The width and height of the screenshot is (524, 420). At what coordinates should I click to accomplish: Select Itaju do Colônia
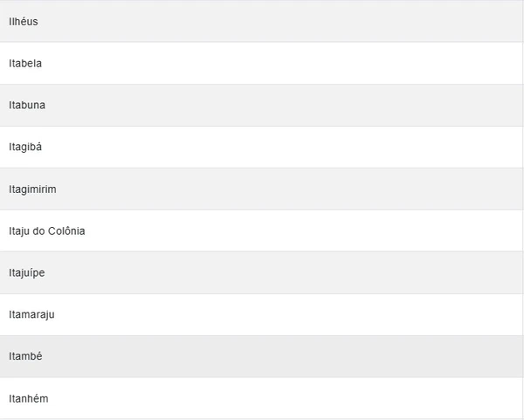(47, 231)
